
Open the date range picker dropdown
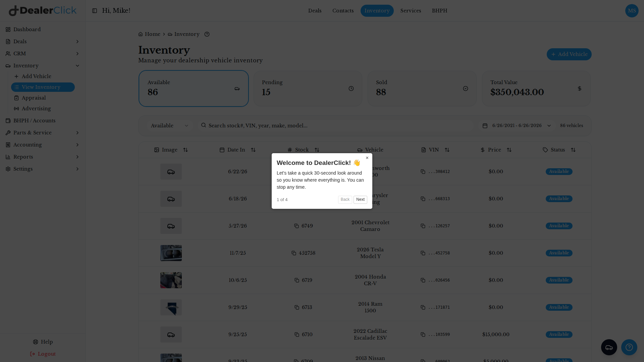tap(517, 126)
